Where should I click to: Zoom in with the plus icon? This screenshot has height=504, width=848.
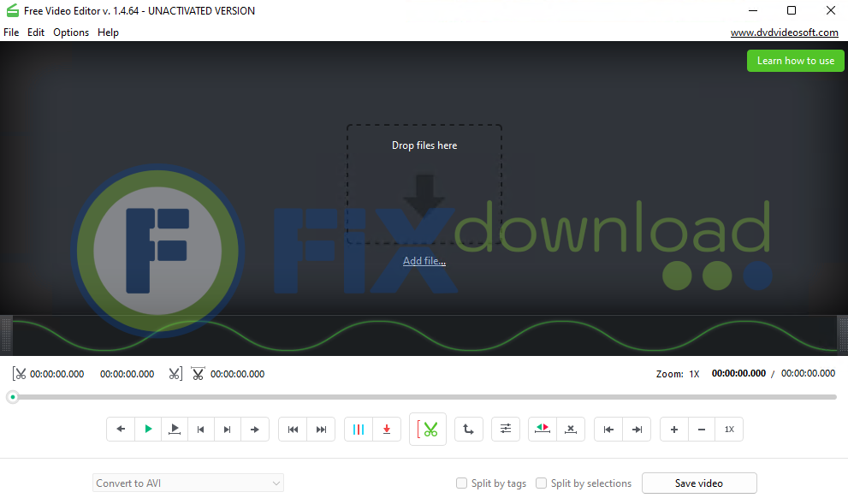tap(674, 430)
